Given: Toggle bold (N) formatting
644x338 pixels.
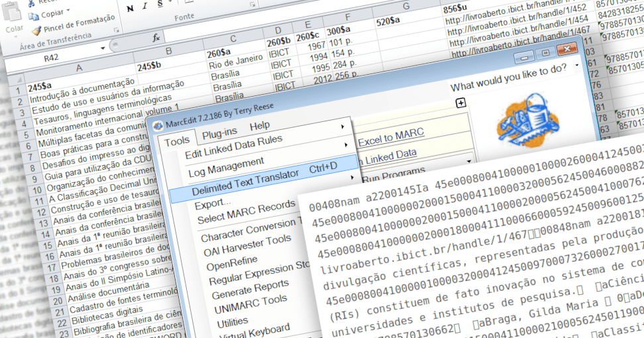Looking at the screenshot, I should pos(129,8).
